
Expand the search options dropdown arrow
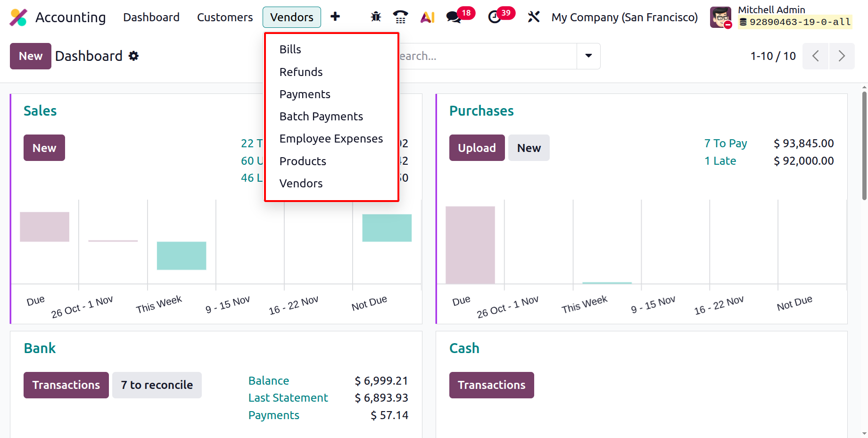pos(588,56)
